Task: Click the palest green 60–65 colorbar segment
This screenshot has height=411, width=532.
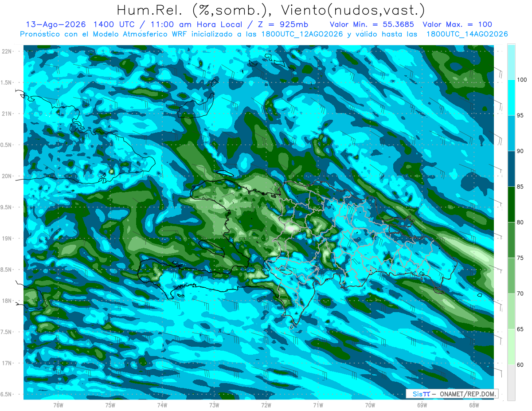Action: coord(511,347)
